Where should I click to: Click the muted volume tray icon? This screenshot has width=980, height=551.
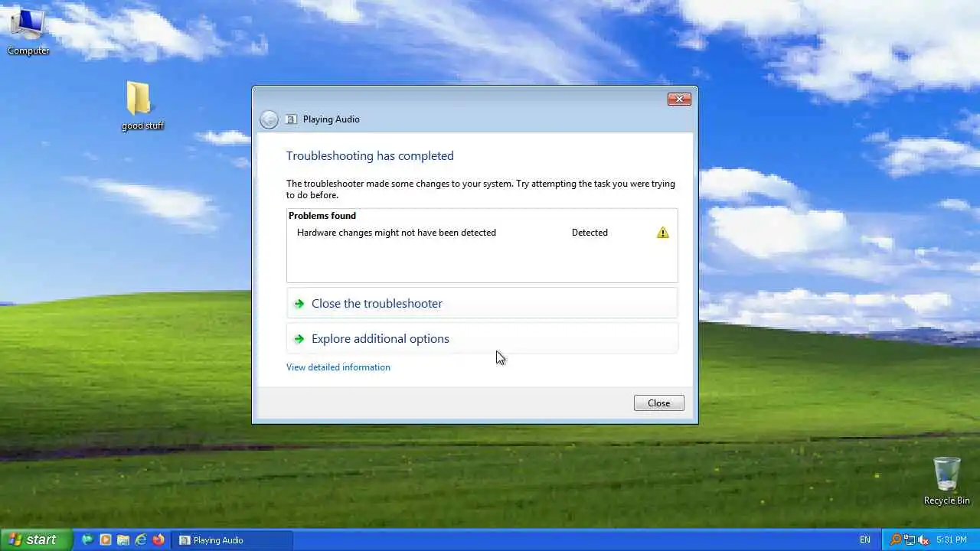pyautogui.click(x=923, y=540)
